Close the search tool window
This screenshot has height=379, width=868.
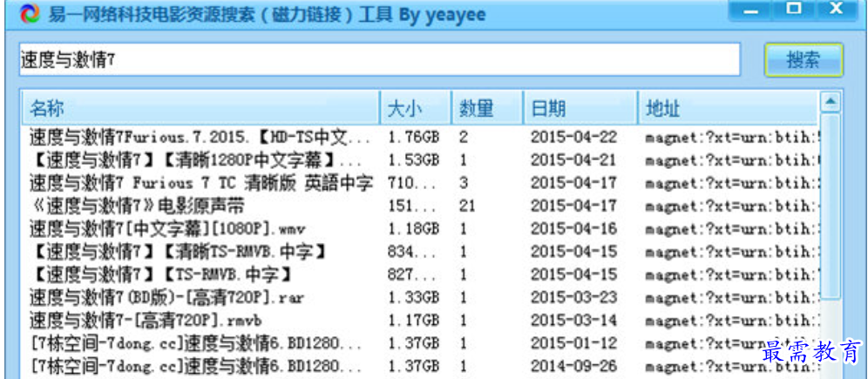837,10
